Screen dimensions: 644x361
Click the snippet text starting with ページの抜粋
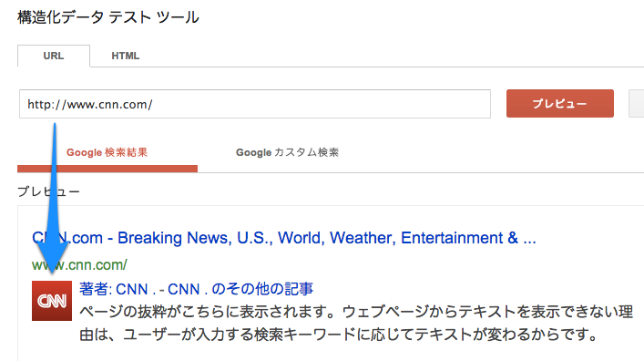(356, 312)
